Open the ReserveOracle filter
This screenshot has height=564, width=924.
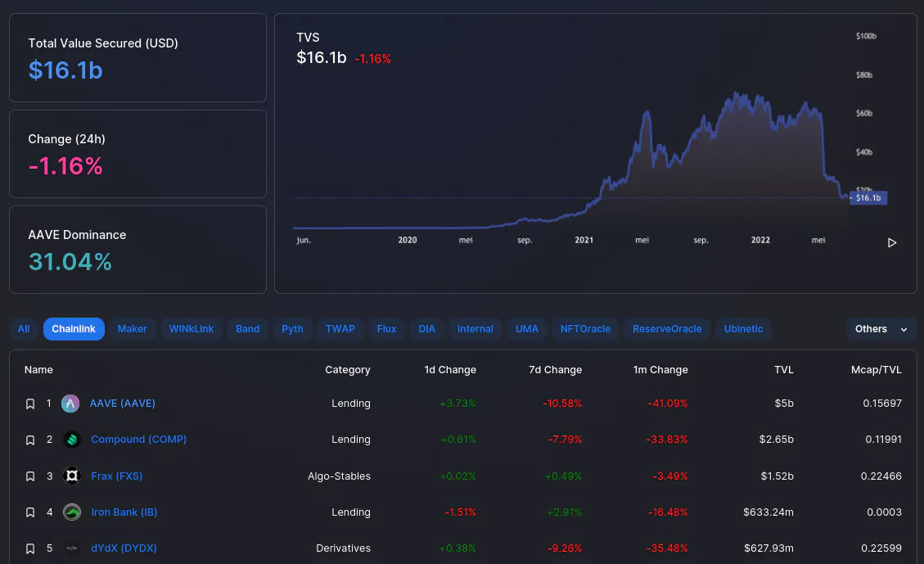[667, 329]
